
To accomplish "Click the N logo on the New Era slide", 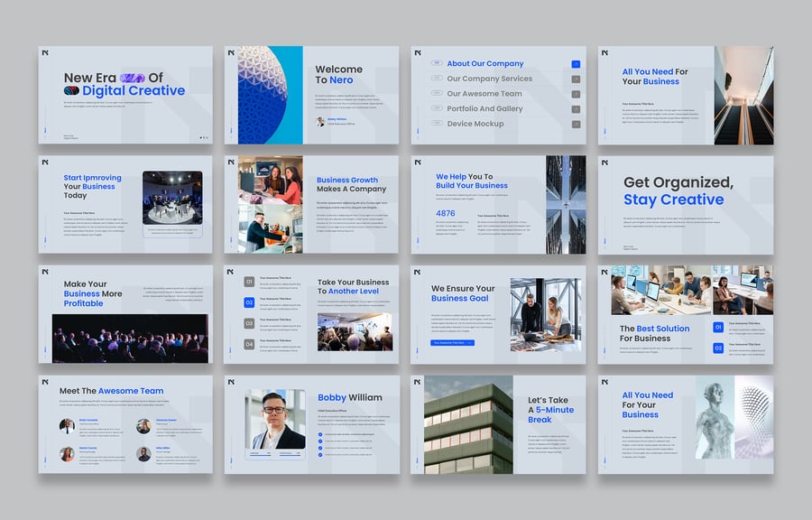I will pos(44,53).
